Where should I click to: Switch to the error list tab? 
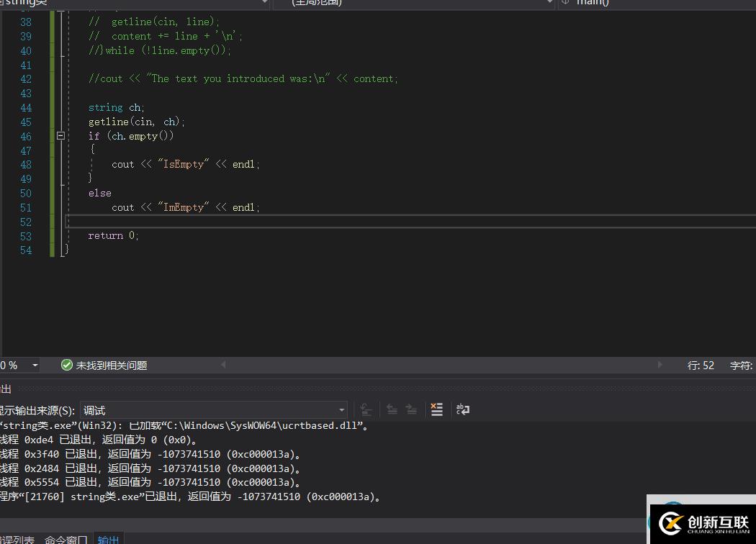17,539
